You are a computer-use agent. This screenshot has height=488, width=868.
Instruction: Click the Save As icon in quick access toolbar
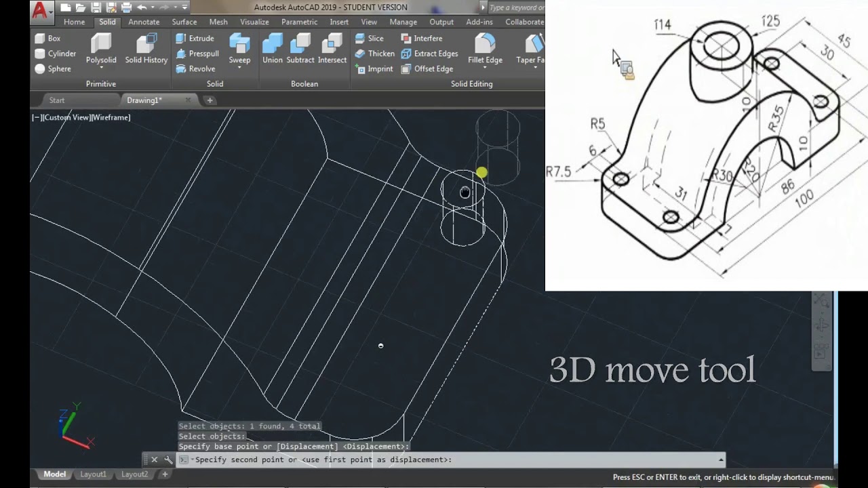tap(111, 8)
